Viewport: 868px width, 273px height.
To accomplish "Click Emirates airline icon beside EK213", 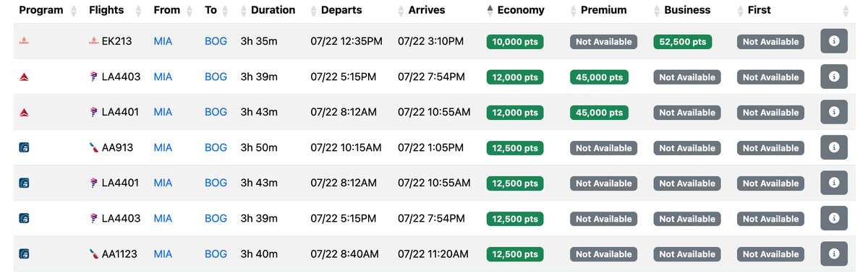I will pyautogui.click(x=93, y=42).
